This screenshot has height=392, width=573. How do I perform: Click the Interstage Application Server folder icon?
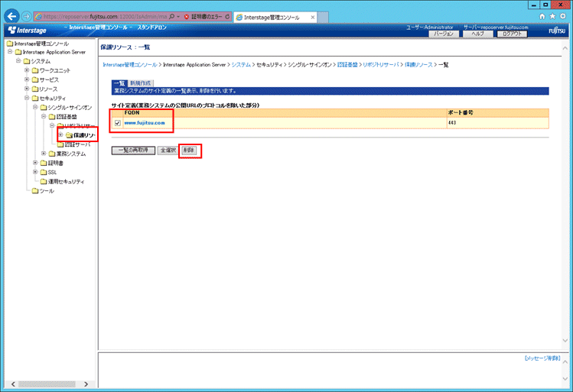click(18, 52)
